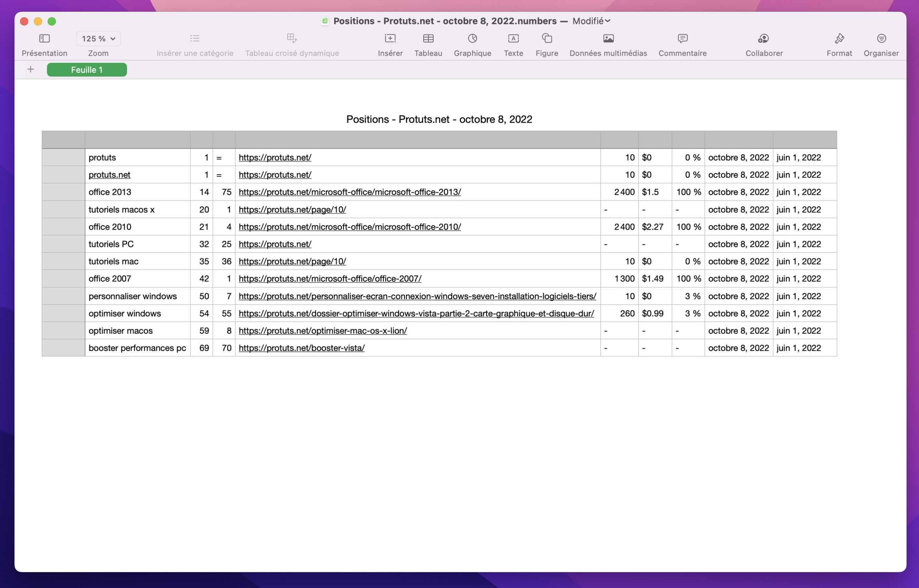Image resolution: width=919 pixels, height=588 pixels.
Task: Open the Présentation sidebar view menu
Action: click(x=44, y=38)
